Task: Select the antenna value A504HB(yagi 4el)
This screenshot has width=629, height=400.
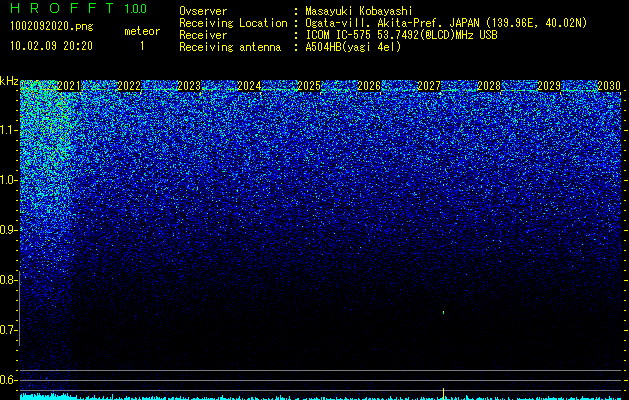Action: [x=353, y=47]
